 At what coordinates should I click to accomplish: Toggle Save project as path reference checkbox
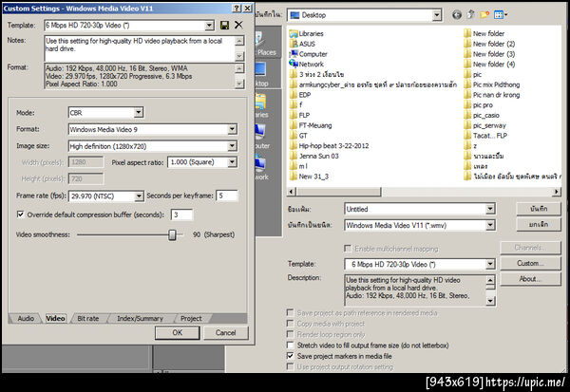point(290,312)
